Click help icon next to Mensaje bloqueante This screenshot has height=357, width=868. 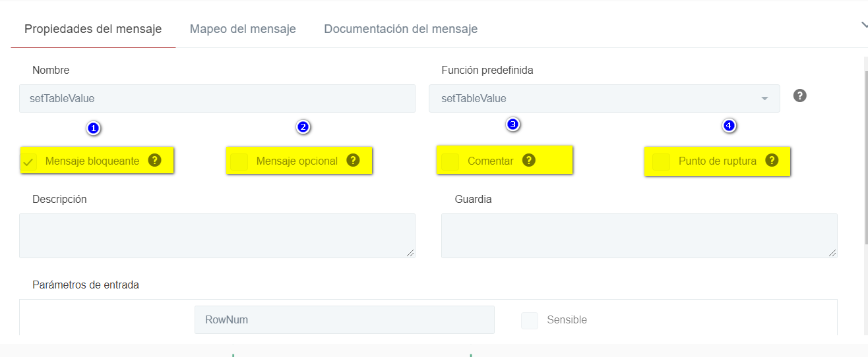154,160
